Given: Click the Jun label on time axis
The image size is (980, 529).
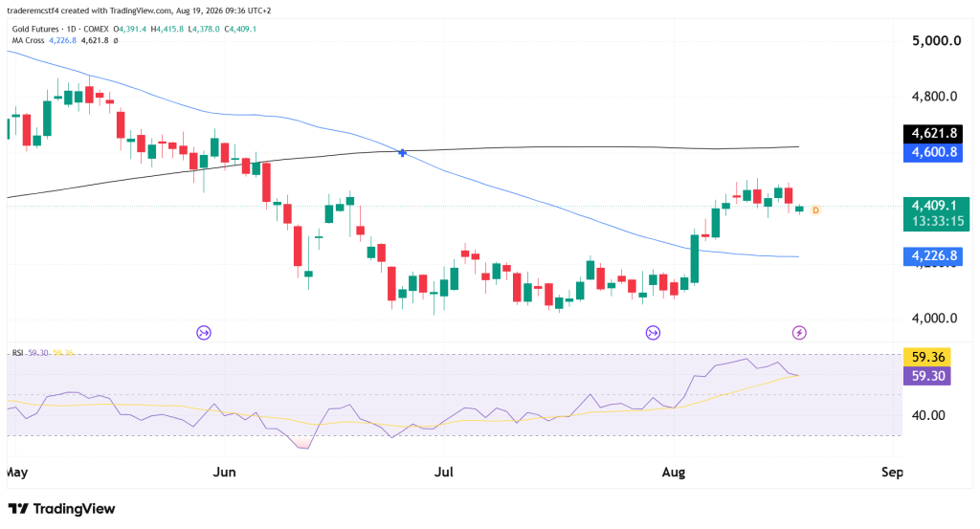Looking at the screenshot, I should [x=224, y=473].
